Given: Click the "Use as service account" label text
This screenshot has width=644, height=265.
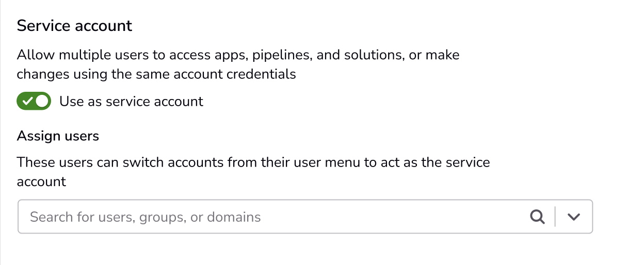Looking at the screenshot, I should pos(131,102).
